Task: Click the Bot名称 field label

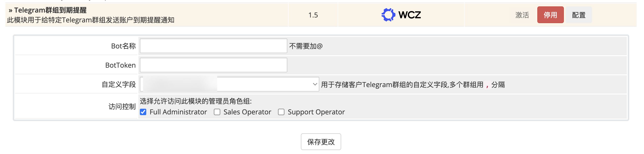Action: 123,46
